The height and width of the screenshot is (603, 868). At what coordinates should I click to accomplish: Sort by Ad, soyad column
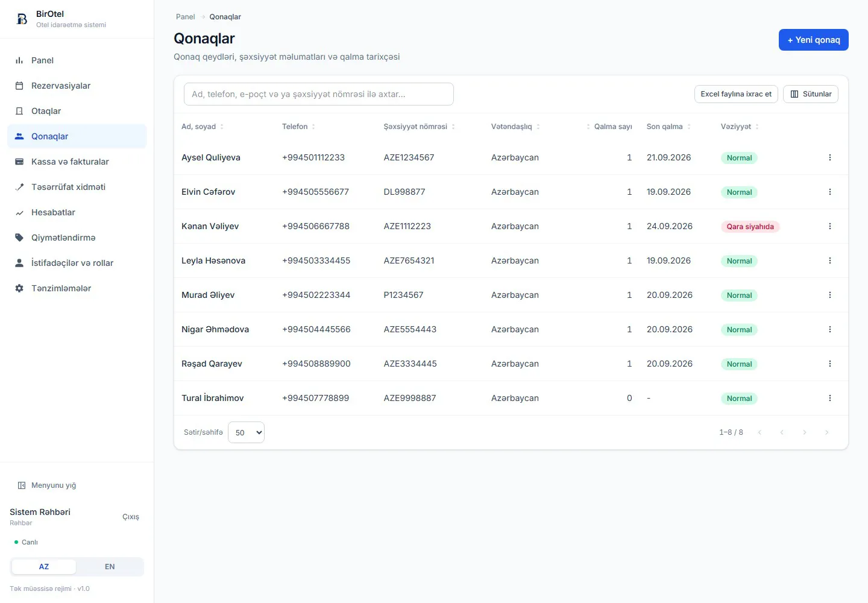(x=203, y=127)
